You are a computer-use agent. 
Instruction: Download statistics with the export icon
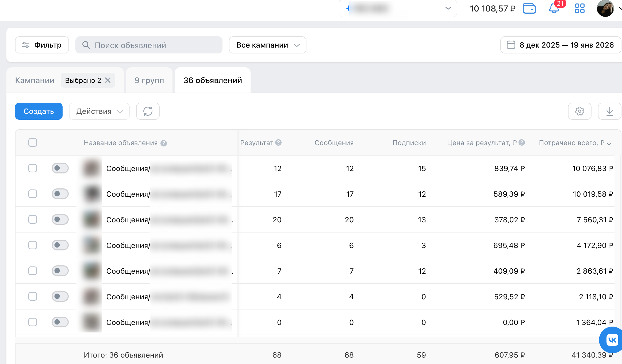click(x=609, y=111)
